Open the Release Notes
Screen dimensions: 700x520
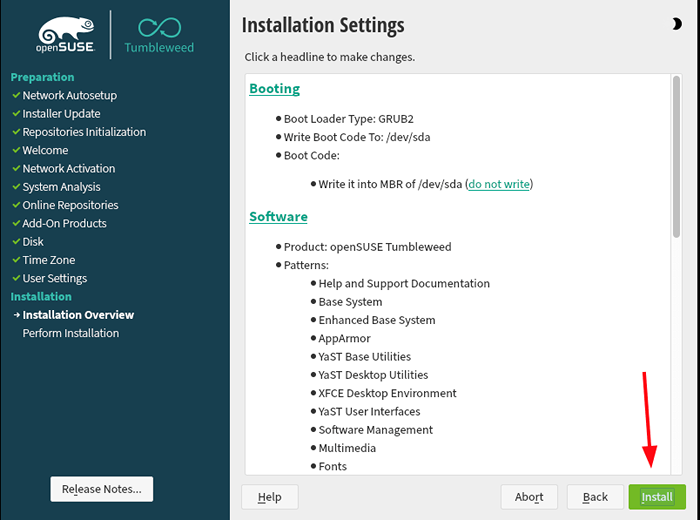coord(102,489)
